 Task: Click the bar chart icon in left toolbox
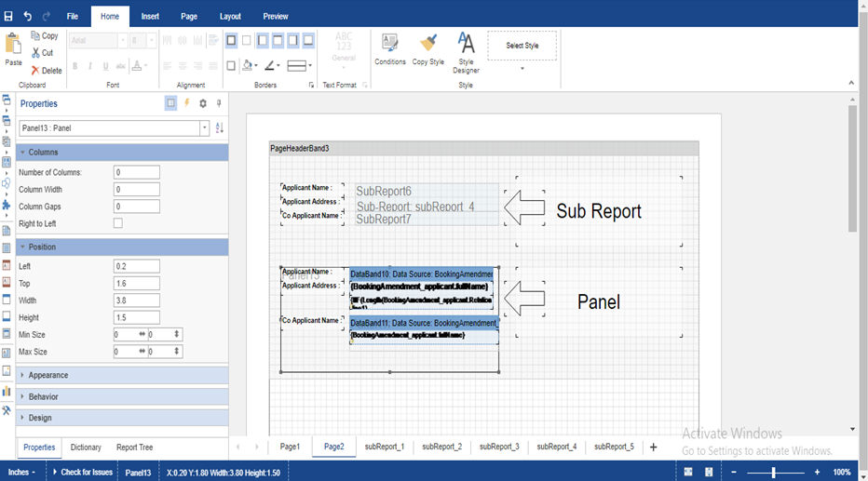click(x=7, y=392)
